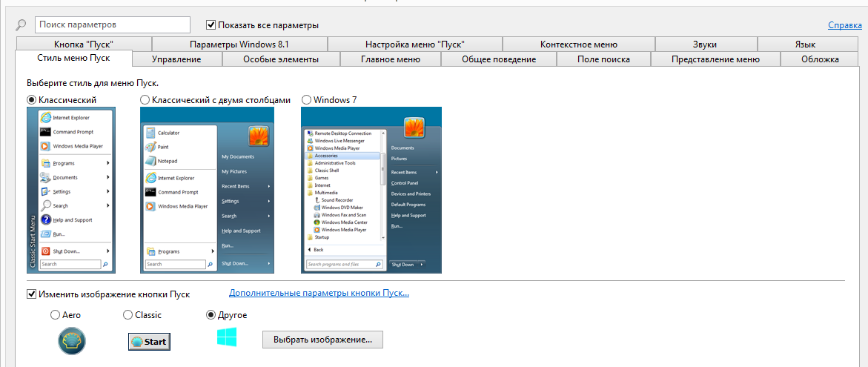Image resolution: width=868 pixels, height=367 pixels.
Task: Toggle the 'Показать все параметры' checkbox
Action: [x=211, y=25]
